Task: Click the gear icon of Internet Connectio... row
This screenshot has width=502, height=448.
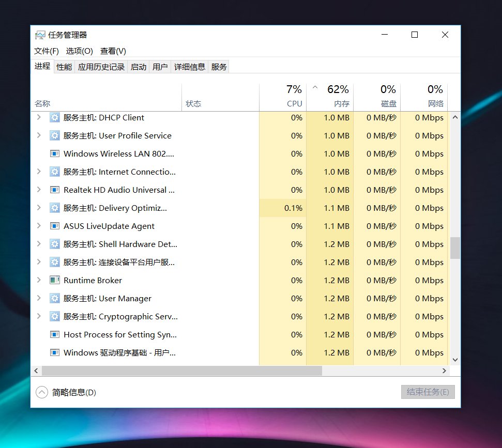Action: [55, 172]
